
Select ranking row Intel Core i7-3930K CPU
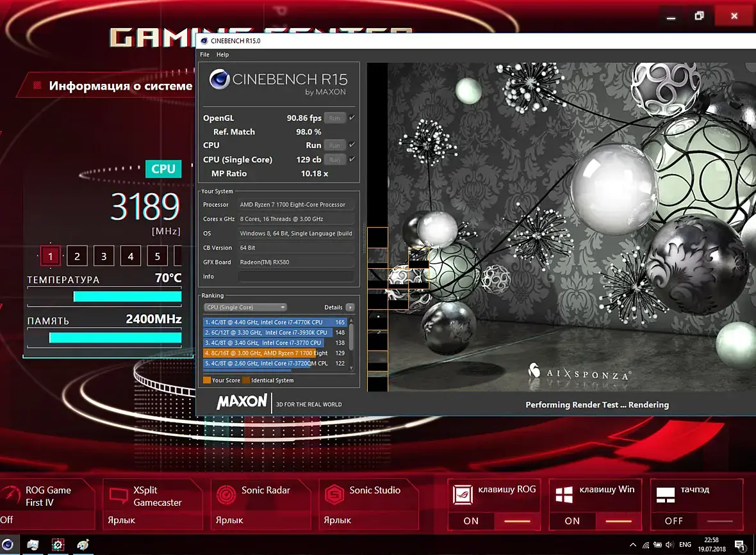[x=275, y=332]
